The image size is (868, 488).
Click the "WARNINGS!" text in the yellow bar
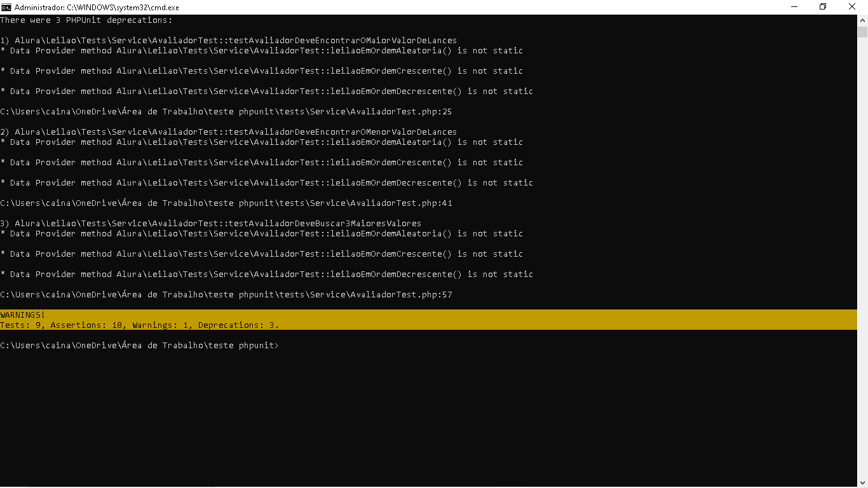click(23, 315)
